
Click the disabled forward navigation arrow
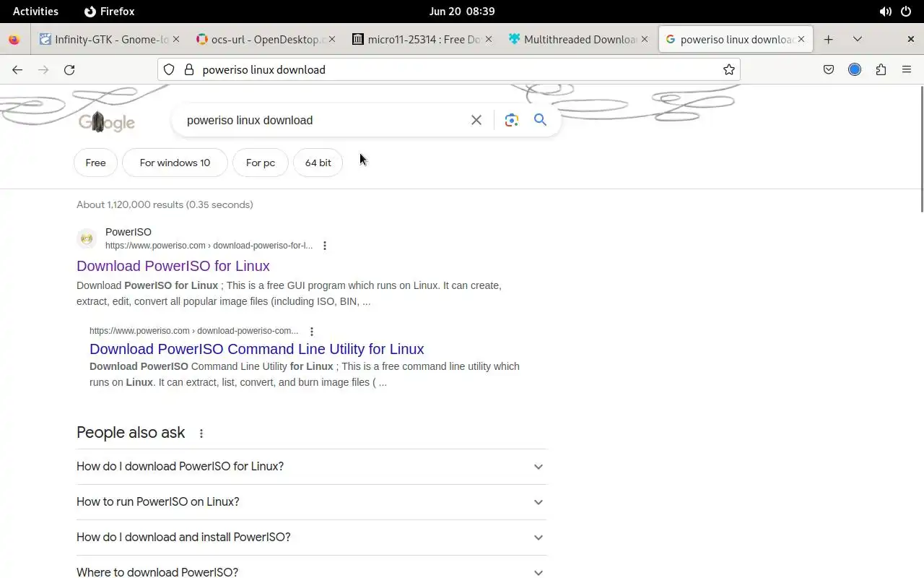[43, 69]
